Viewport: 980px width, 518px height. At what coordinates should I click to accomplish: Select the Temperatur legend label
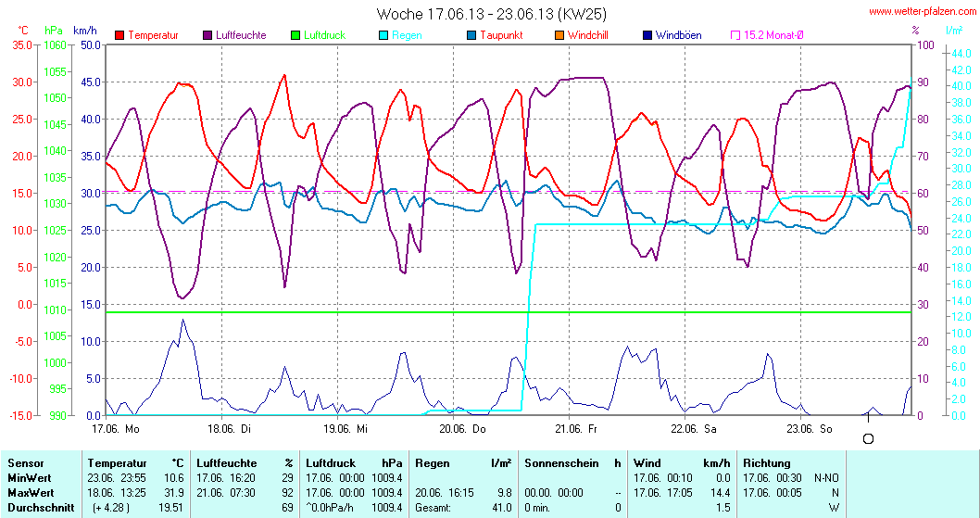tap(153, 35)
